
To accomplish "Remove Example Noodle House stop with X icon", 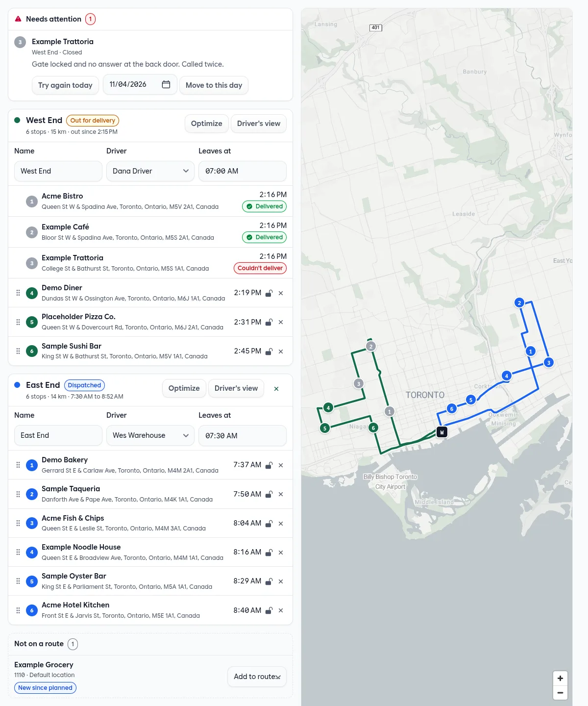I will click(281, 553).
